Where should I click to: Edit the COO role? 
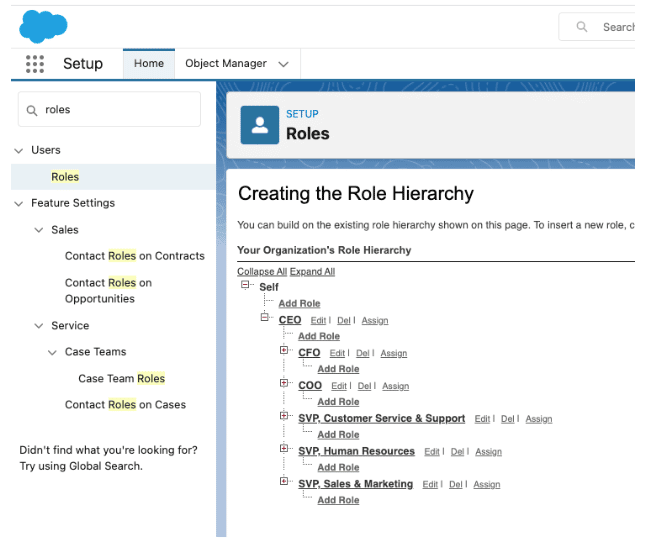[339, 386]
